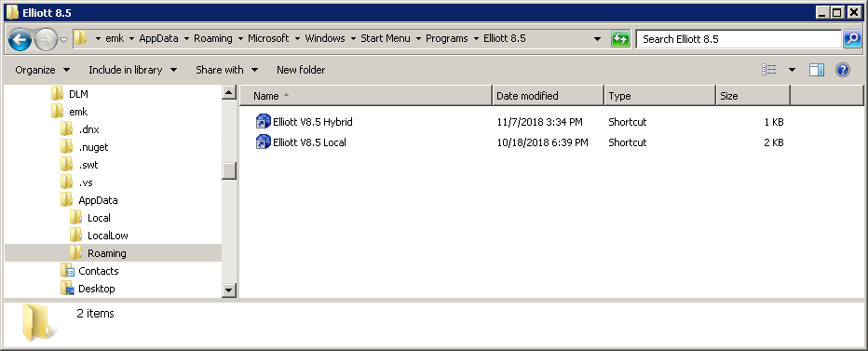Click the Windows breadcrumb segment

coord(325,38)
